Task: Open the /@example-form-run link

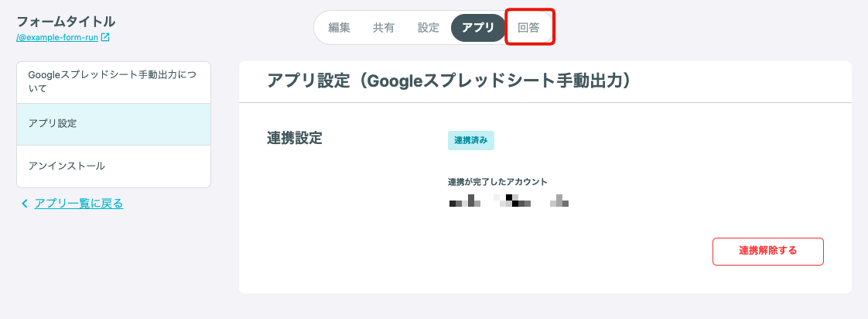Action: pyautogui.click(x=57, y=38)
